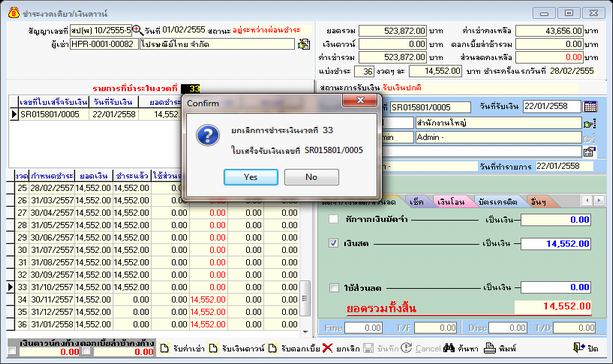
Task: Click the T/D amount field
Action: coord(575,328)
